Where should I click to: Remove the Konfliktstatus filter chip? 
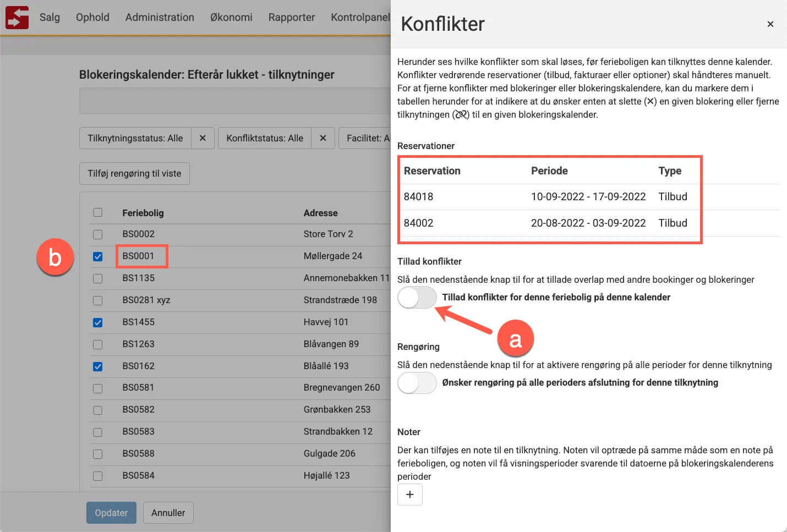[323, 138]
